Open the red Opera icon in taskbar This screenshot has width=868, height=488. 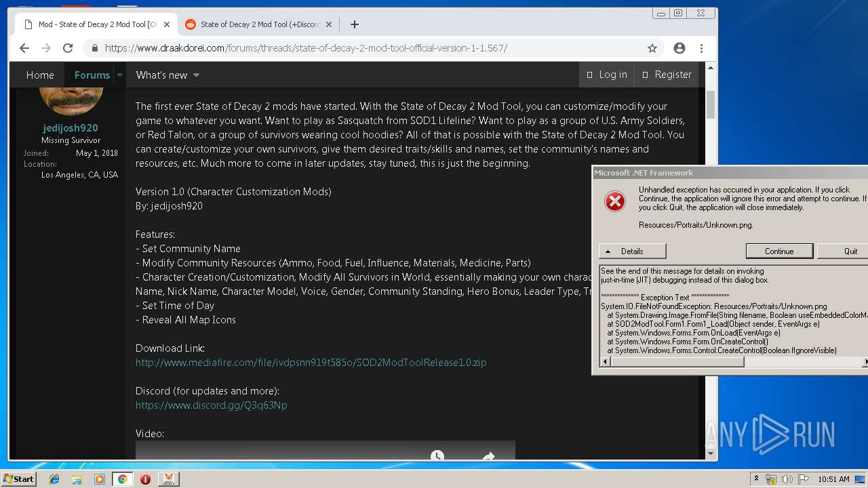(145, 479)
